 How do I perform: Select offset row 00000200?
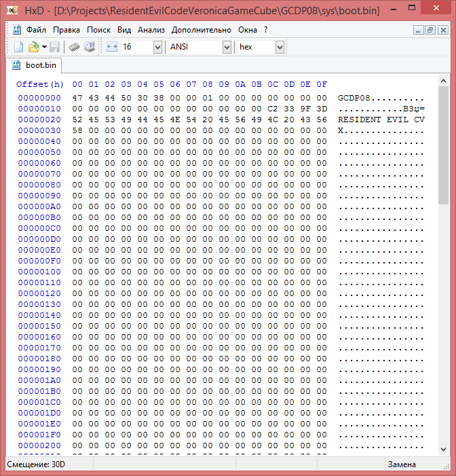tap(39, 445)
